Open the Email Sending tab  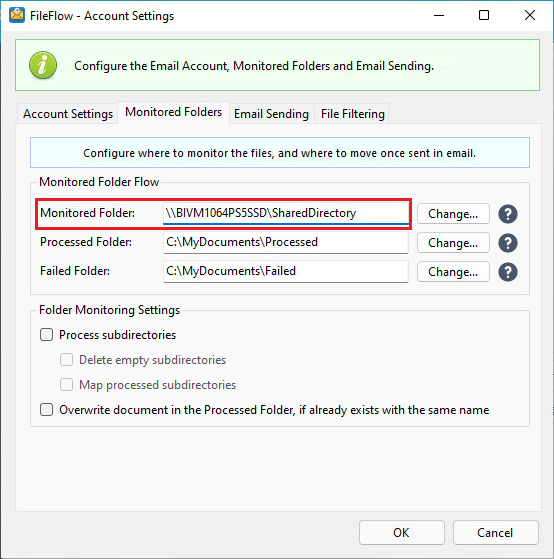(271, 114)
